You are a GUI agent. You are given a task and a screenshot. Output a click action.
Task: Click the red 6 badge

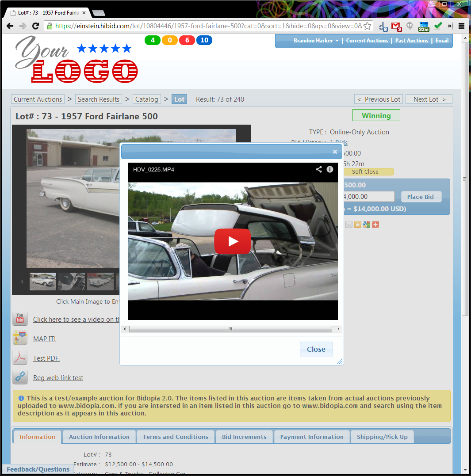pos(187,40)
